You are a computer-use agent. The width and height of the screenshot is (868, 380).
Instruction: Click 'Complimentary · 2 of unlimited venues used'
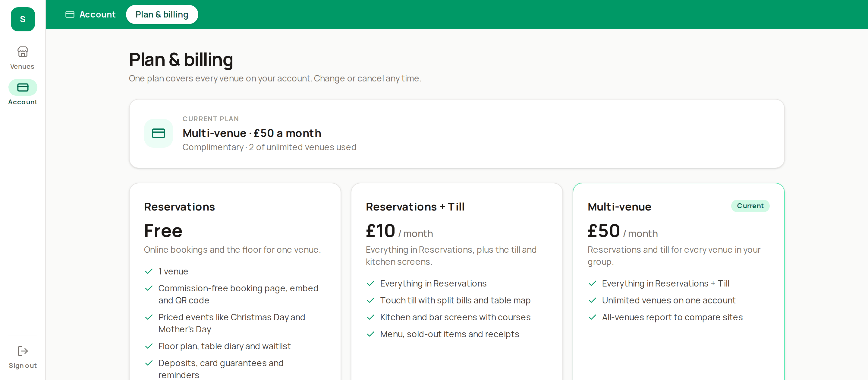pos(269,147)
